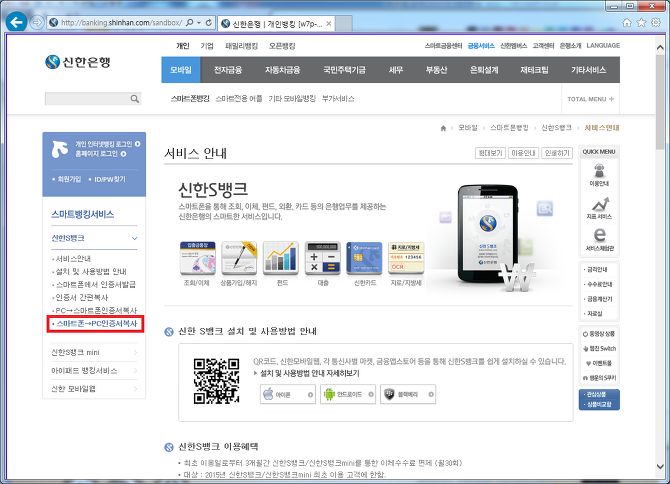Refresh the page using the reload icon
Viewport: 670px width, 484px height.
coord(209,23)
